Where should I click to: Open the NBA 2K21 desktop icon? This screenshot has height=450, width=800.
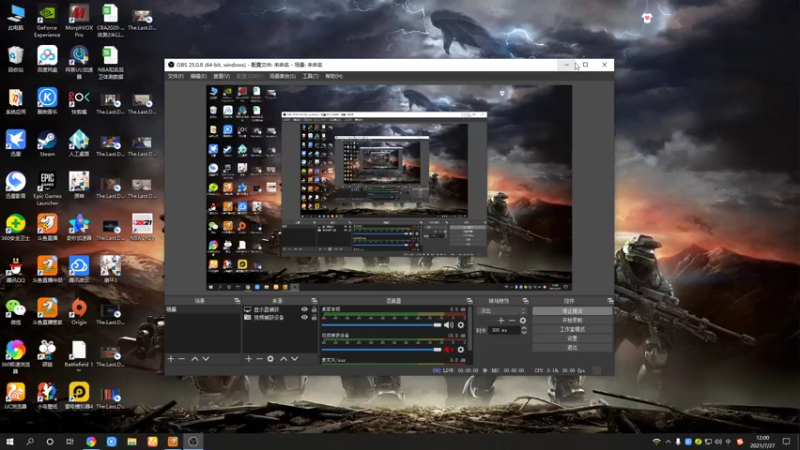click(142, 228)
